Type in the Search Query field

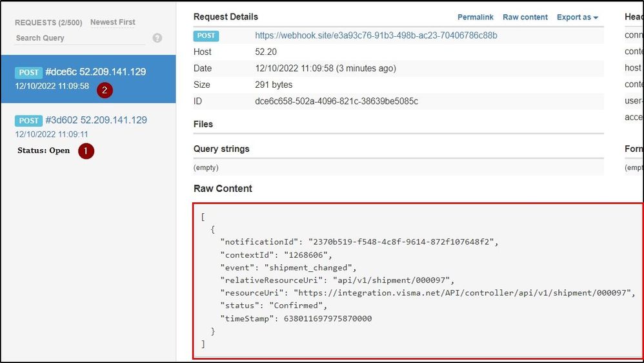[80, 38]
